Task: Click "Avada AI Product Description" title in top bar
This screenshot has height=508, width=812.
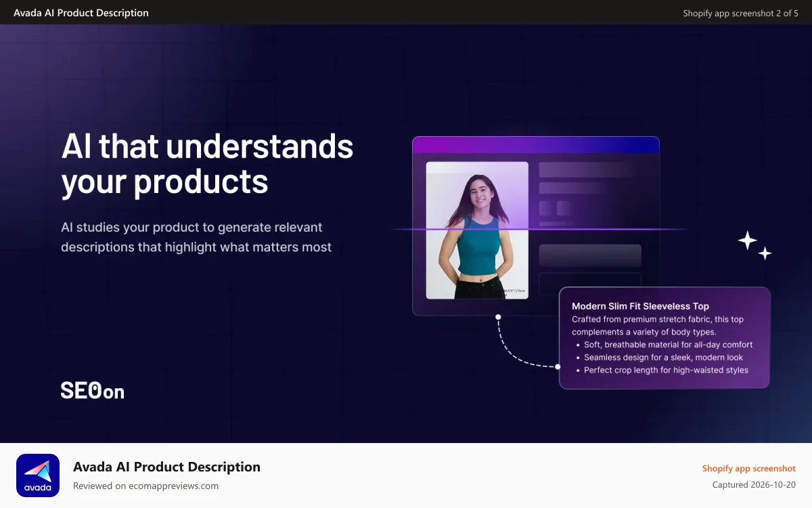Action: (81, 13)
